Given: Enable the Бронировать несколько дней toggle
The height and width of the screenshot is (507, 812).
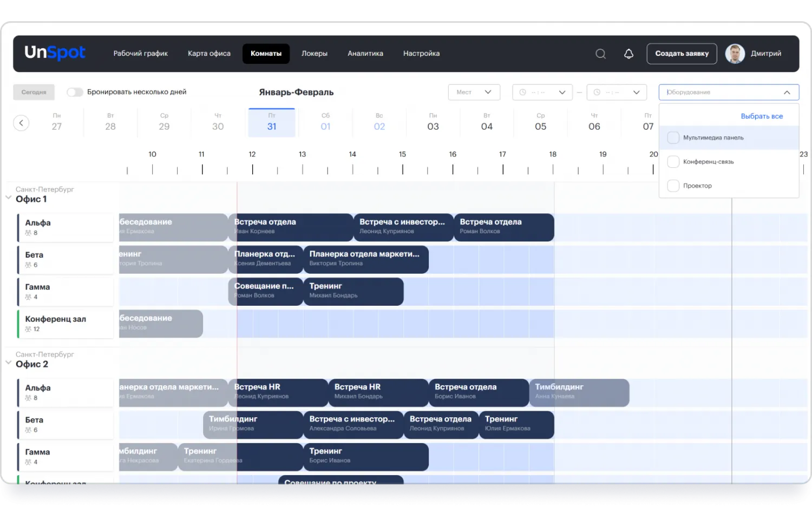Looking at the screenshot, I should click(75, 92).
